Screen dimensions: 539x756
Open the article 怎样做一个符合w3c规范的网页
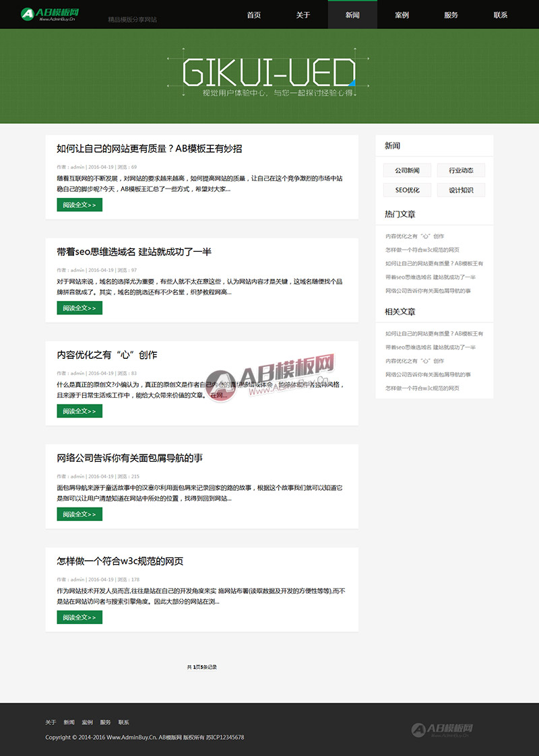coord(120,561)
